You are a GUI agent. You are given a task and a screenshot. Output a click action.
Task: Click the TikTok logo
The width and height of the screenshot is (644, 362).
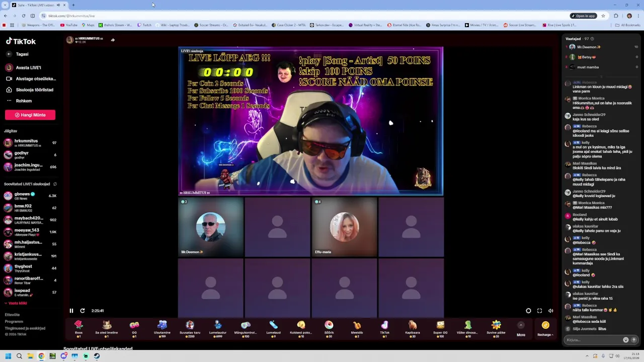click(21, 41)
